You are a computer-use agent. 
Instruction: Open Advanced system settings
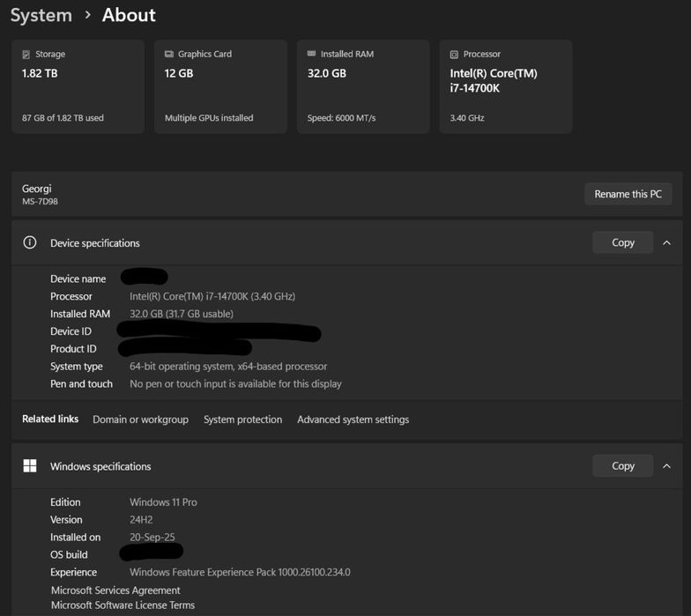353,419
